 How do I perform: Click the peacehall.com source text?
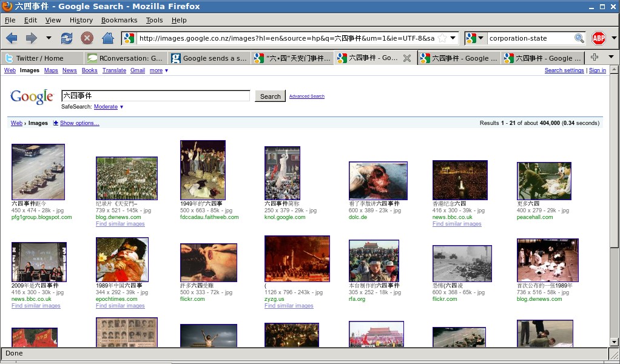534,217
